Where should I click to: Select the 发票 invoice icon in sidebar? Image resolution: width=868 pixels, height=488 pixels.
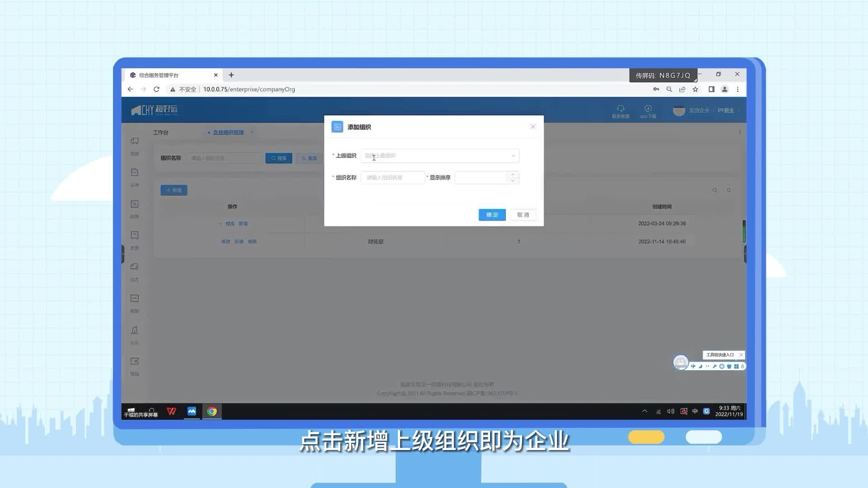click(x=134, y=235)
